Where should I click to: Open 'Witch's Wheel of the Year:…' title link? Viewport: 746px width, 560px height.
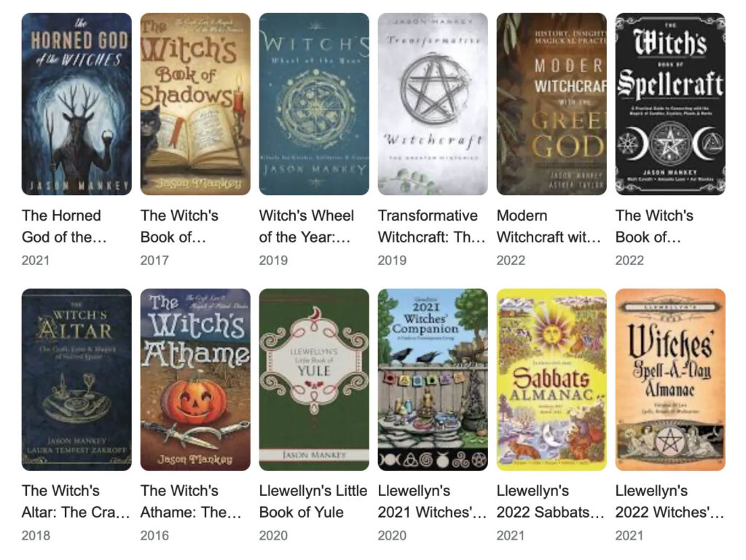coord(307,226)
